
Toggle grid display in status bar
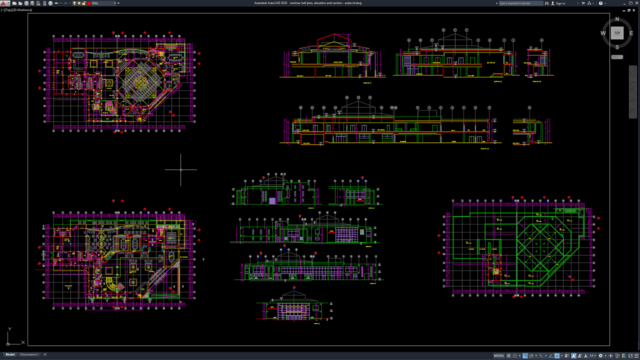click(x=509, y=356)
